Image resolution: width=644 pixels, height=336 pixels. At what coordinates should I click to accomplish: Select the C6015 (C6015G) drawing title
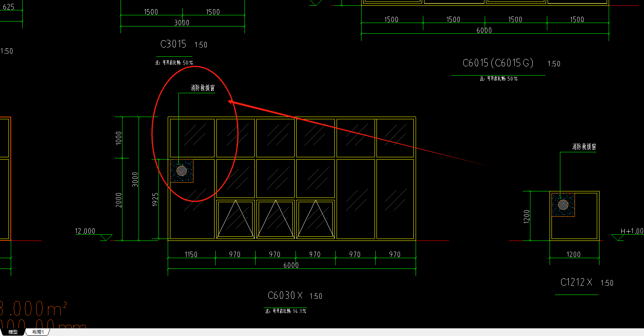498,63
